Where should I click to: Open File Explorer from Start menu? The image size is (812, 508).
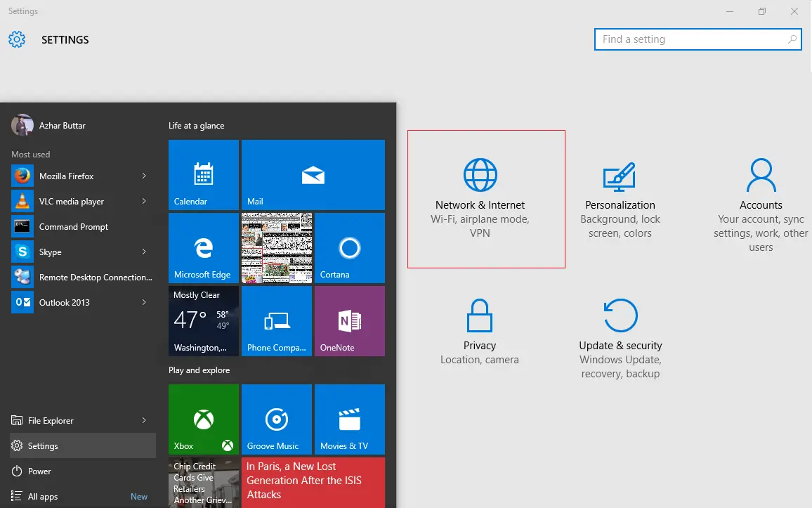(83, 420)
